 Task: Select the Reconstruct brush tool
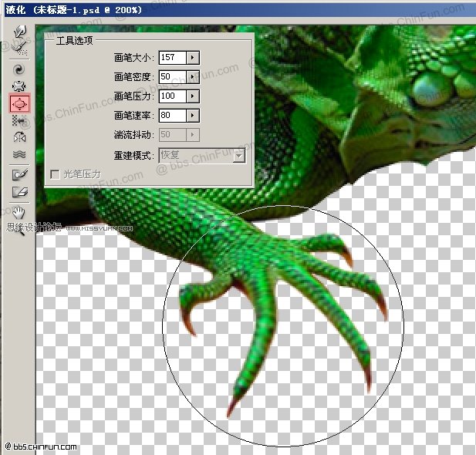19,48
